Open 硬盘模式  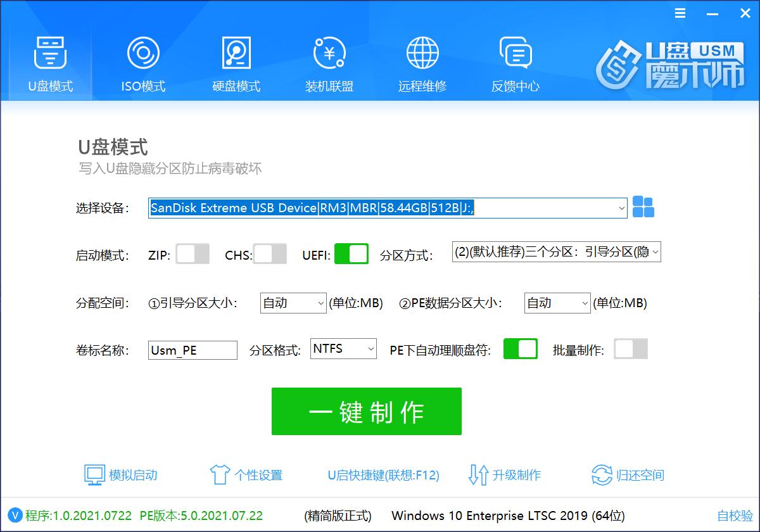[236, 63]
